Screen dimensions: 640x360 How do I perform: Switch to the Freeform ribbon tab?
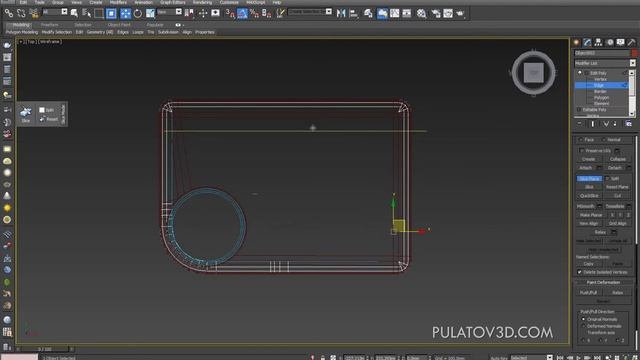[x=50, y=25]
